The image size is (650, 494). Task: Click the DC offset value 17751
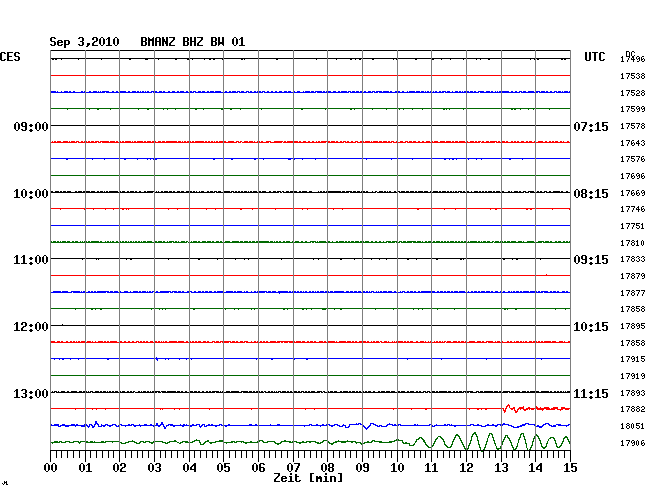coord(633,226)
